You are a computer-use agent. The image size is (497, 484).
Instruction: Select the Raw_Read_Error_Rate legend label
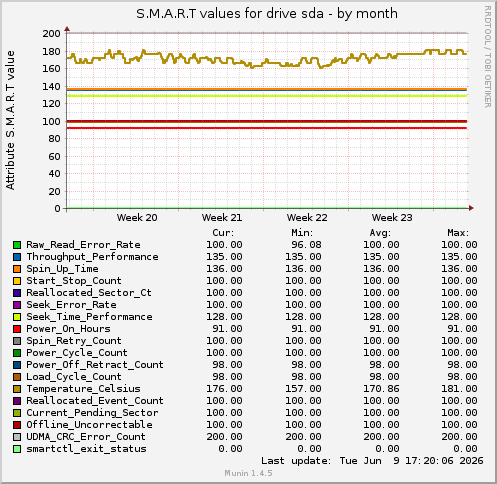pyautogui.click(x=83, y=245)
